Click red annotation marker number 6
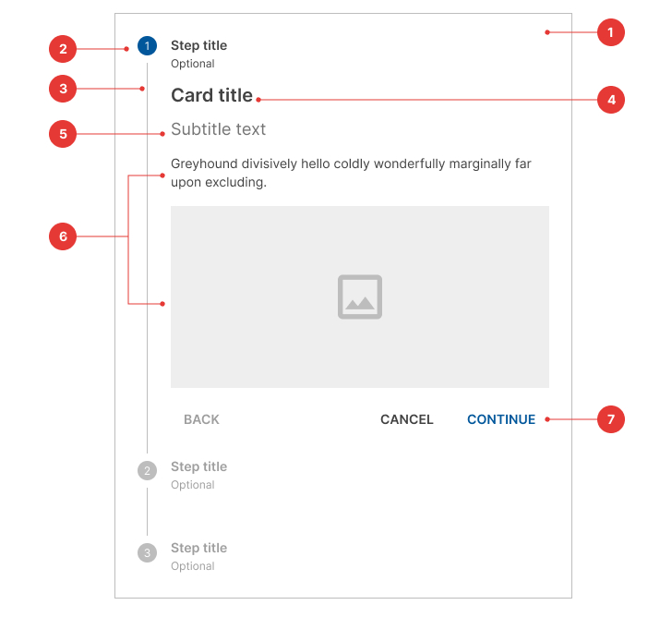Viewport: 672px width, 617px height. (x=62, y=236)
